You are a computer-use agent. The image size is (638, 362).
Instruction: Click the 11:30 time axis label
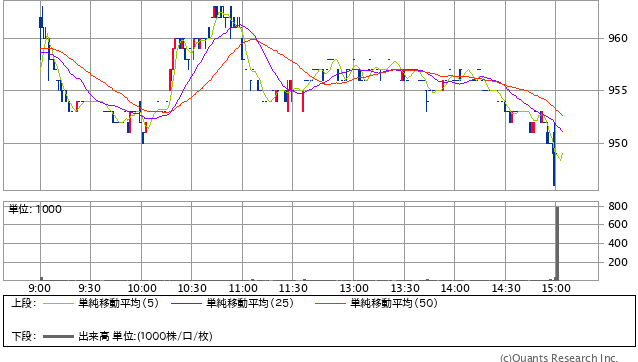pyautogui.click(x=293, y=288)
